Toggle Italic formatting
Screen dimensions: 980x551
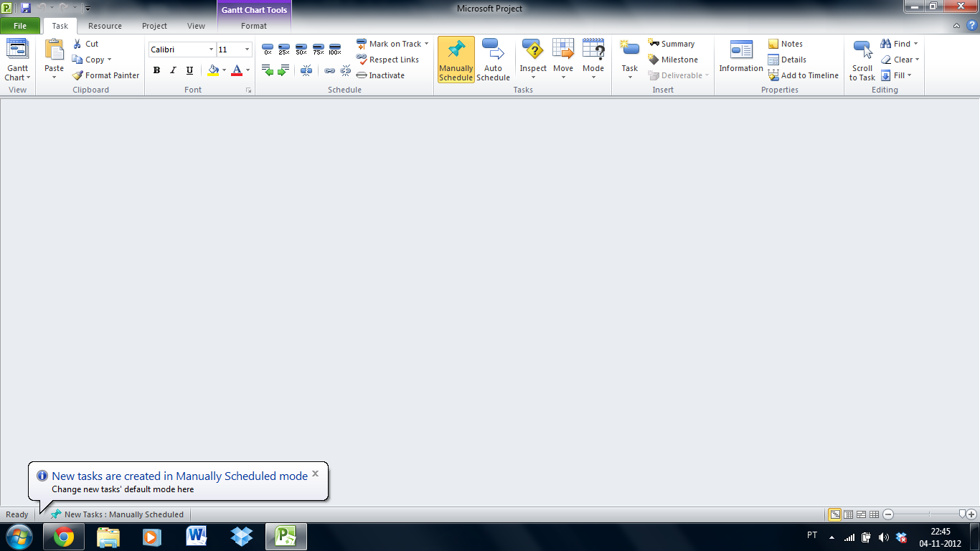click(x=173, y=70)
